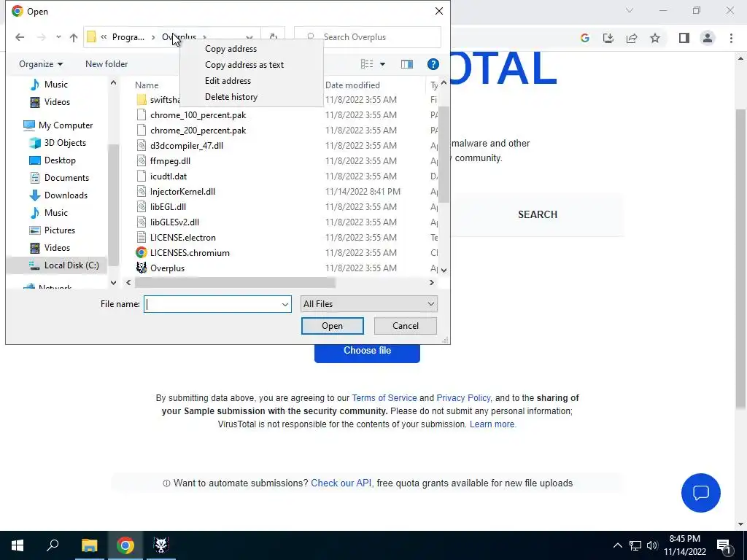The width and height of the screenshot is (747, 560).
Task: Open Chrome three-dot menu
Action: [x=731, y=38]
